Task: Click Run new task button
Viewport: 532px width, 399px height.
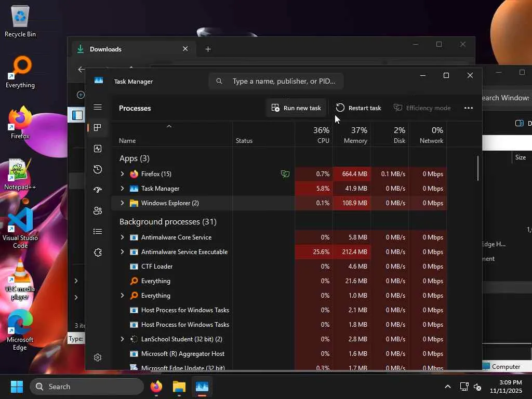Action: point(296,108)
